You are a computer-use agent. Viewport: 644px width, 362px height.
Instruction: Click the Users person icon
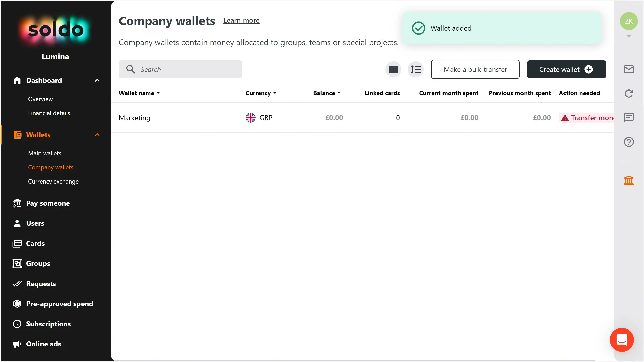coord(17,223)
